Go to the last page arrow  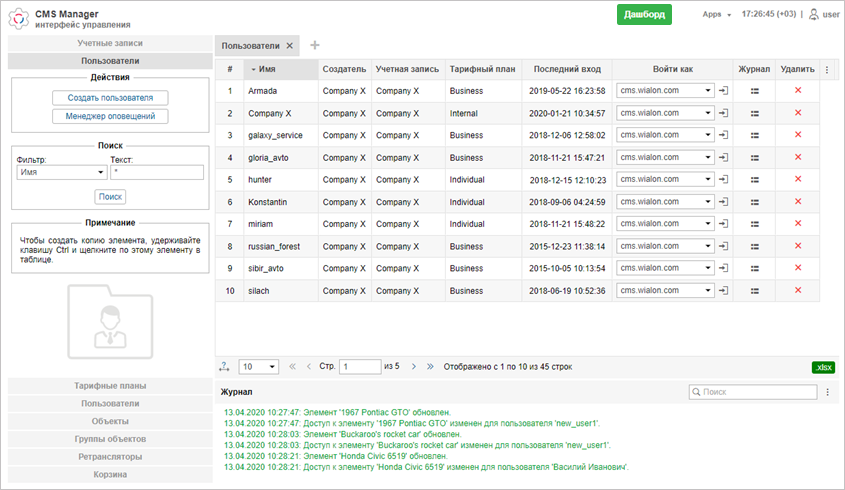pos(431,367)
